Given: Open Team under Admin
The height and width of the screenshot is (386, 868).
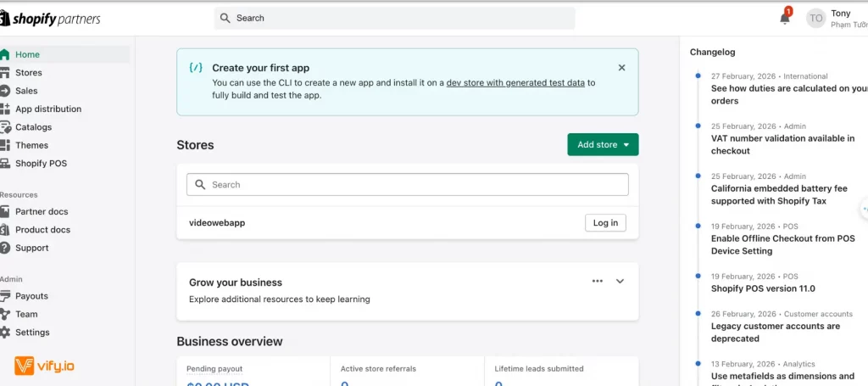Looking at the screenshot, I should click(64, 314).
